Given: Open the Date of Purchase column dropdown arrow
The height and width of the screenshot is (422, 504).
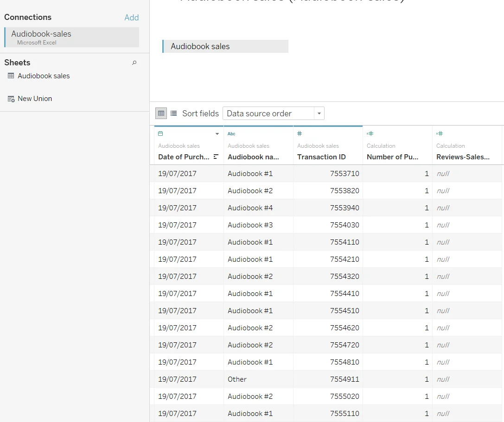Looking at the screenshot, I should click(x=217, y=134).
